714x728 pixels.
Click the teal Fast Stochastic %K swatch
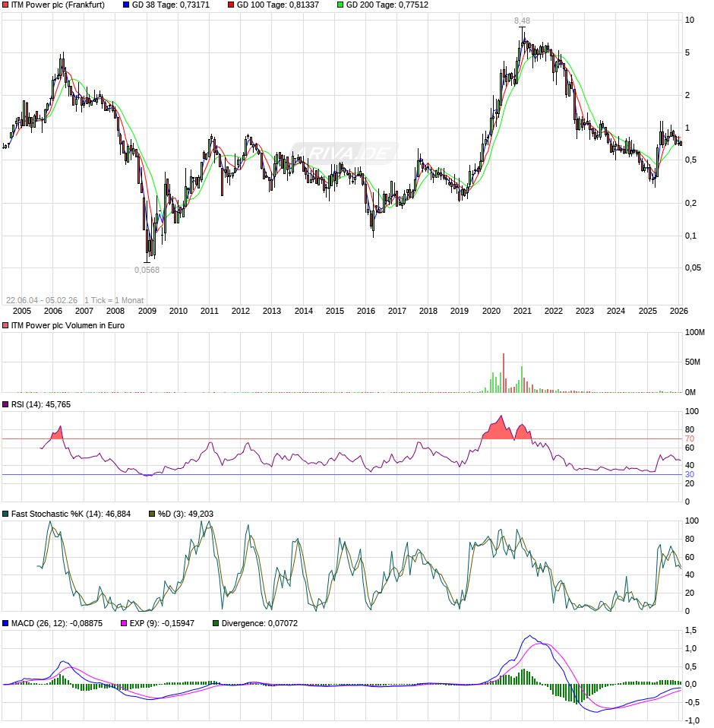[5, 514]
